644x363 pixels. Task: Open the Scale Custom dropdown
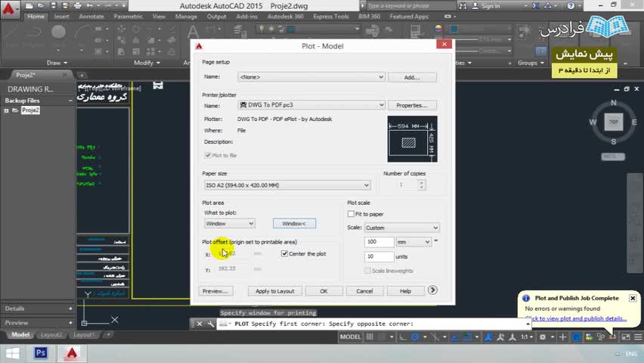[401, 228]
